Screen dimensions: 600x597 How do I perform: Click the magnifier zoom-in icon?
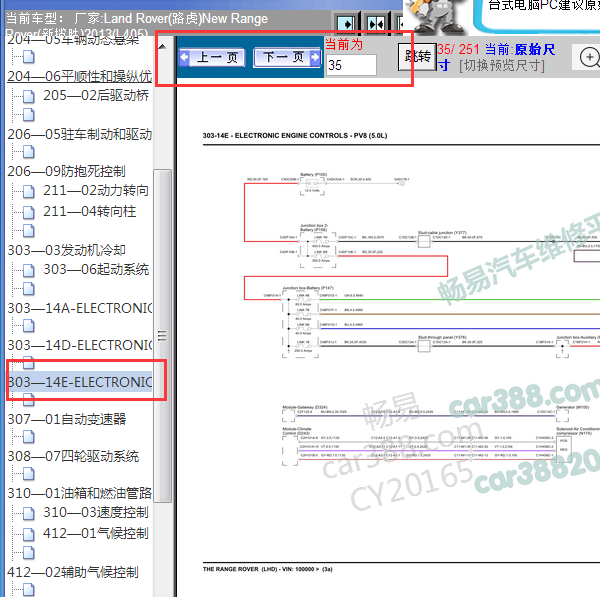click(x=589, y=57)
